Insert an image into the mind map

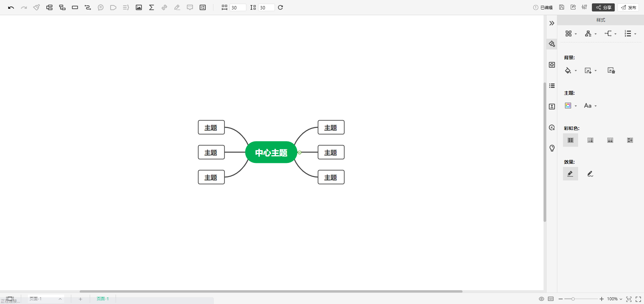point(138,7)
